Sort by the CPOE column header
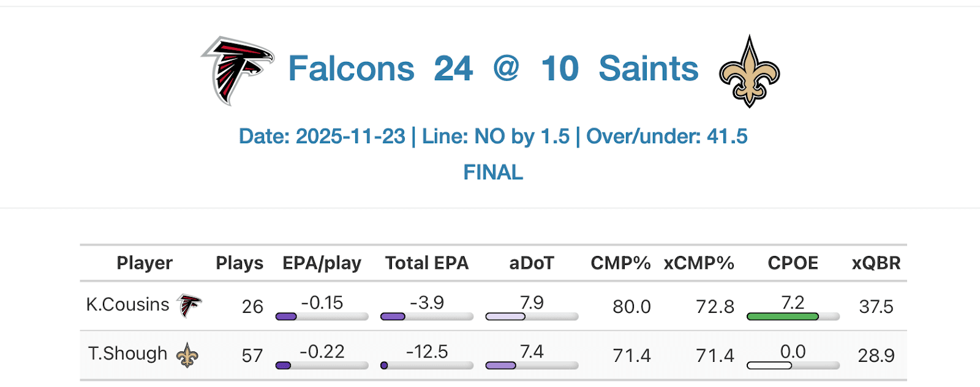 pos(793,263)
